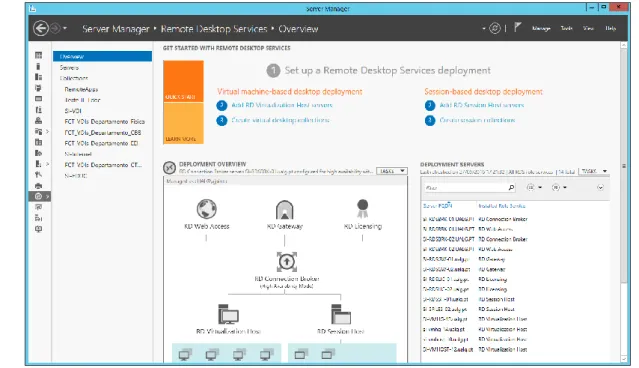Open the saved queries dropdown beside filter
Viewport: 639px width, 368px height.
(x=559, y=187)
